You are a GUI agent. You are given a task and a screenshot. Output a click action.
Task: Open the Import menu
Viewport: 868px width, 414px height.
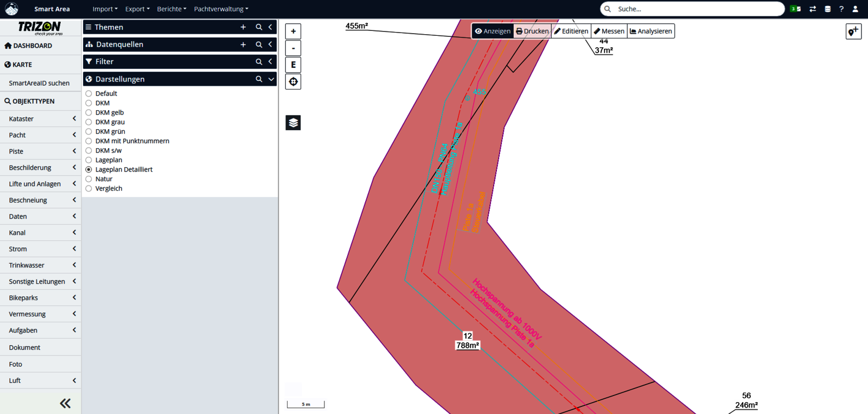point(105,9)
